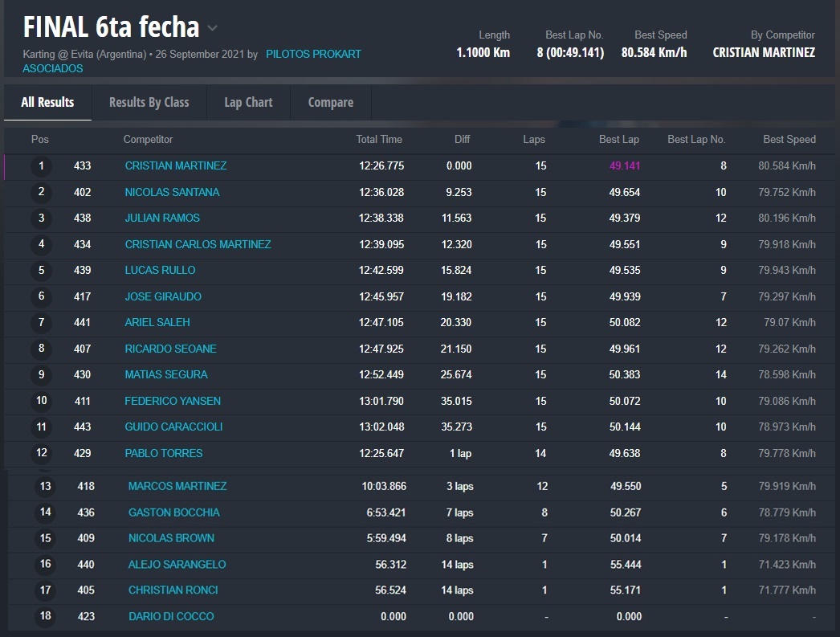The width and height of the screenshot is (840, 637).
Task: Click the purple 49.141 best lap time
Action: point(624,166)
